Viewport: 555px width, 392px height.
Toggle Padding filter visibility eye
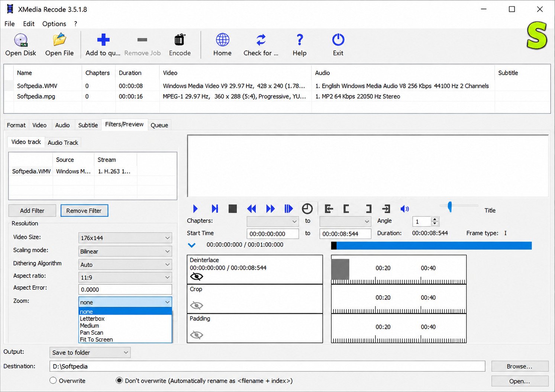tap(197, 335)
